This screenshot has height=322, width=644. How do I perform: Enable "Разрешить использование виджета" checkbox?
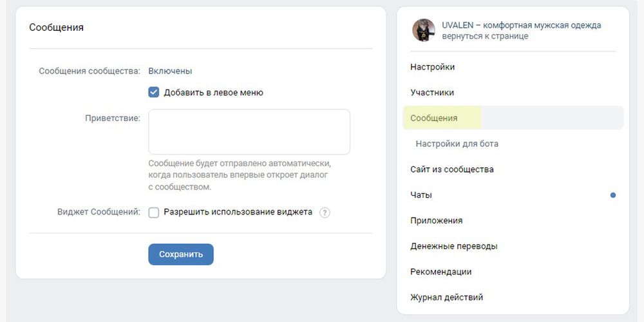click(x=154, y=213)
